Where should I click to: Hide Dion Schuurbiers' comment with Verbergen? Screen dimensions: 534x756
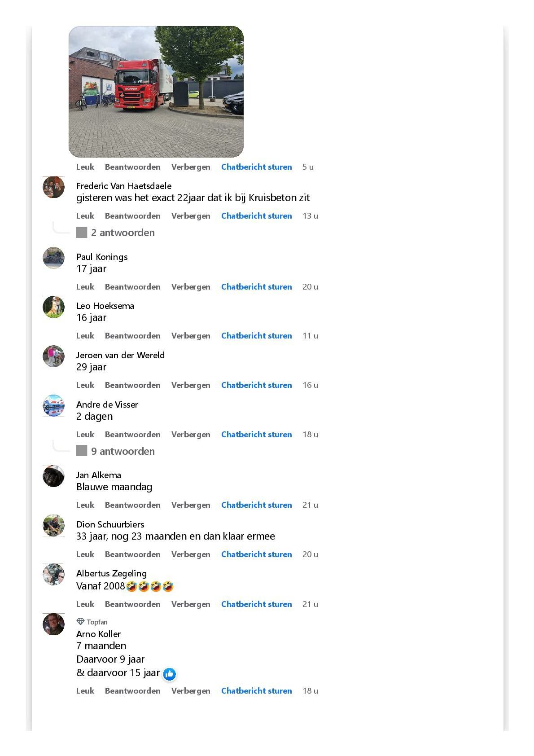point(191,554)
